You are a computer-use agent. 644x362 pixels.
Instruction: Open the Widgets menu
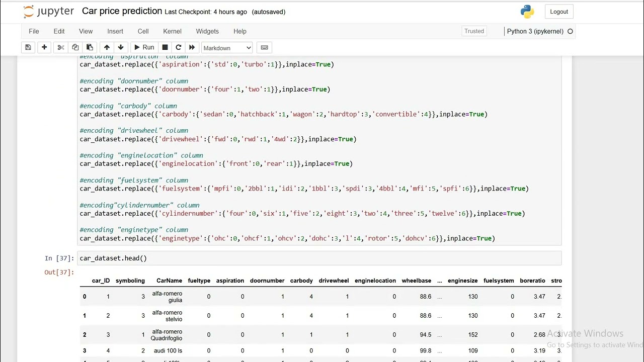pyautogui.click(x=207, y=31)
